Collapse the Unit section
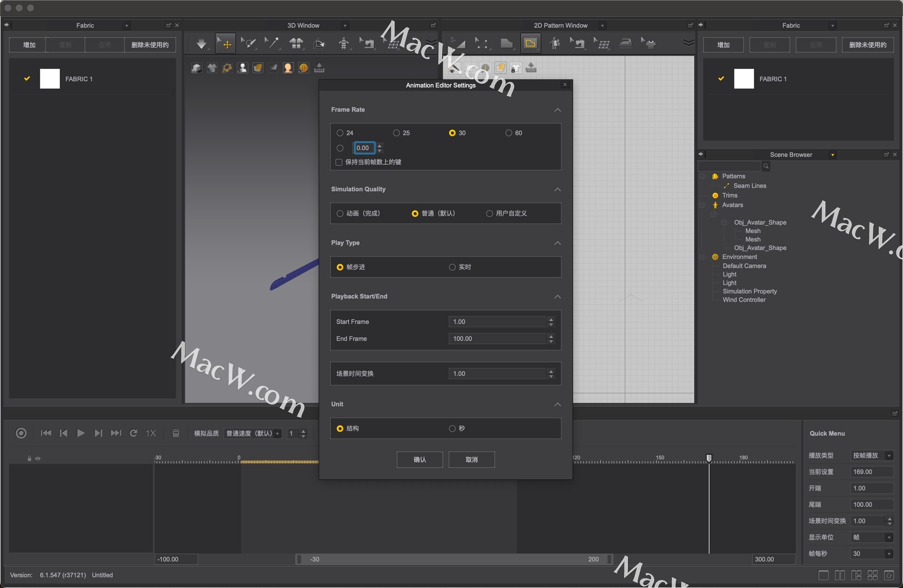The height and width of the screenshot is (588, 903). point(557,404)
